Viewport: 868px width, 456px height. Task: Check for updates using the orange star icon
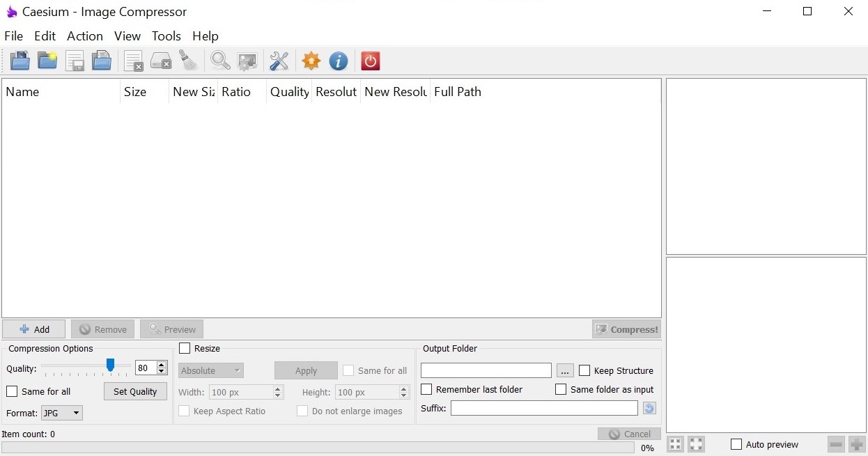click(x=311, y=61)
